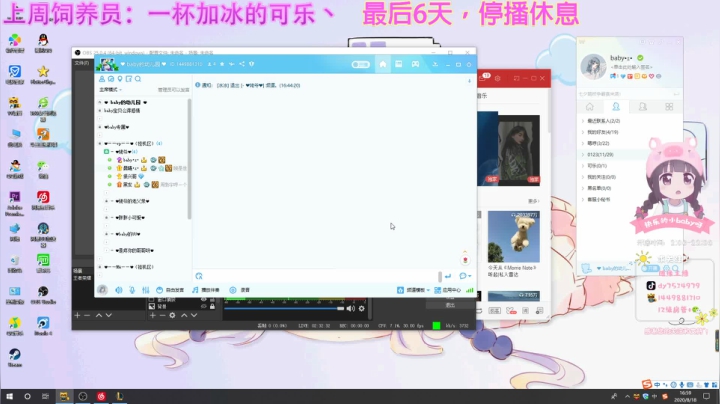Add a source with OBS sources plus button
This screenshot has width=720, height=404.
point(152,315)
